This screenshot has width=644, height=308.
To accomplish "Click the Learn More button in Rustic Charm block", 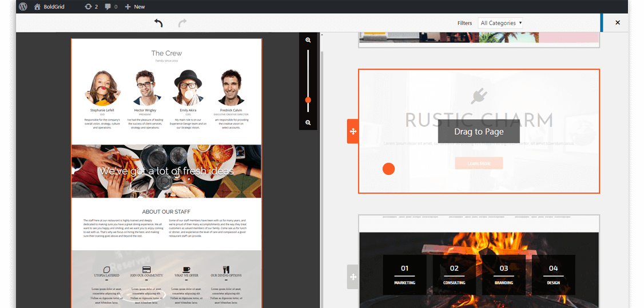I will click(x=479, y=163).
